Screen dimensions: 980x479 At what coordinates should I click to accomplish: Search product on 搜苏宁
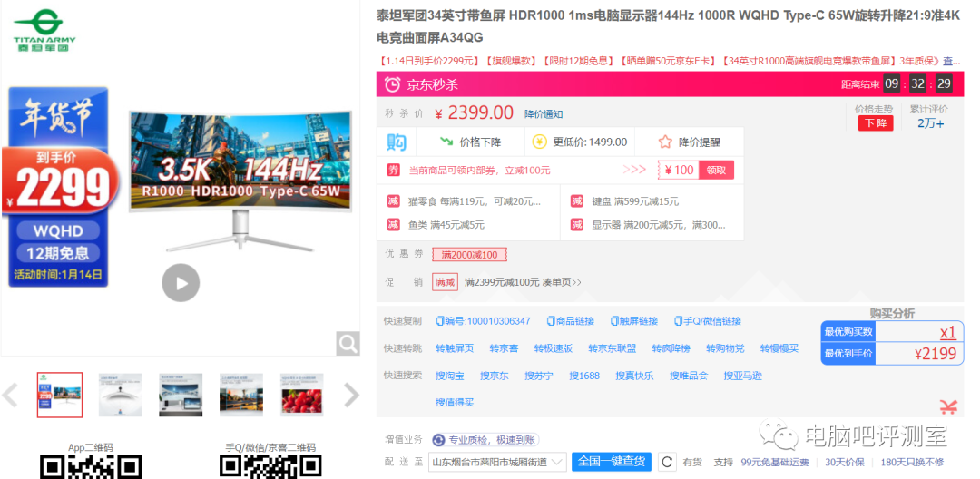click(539, 376)
